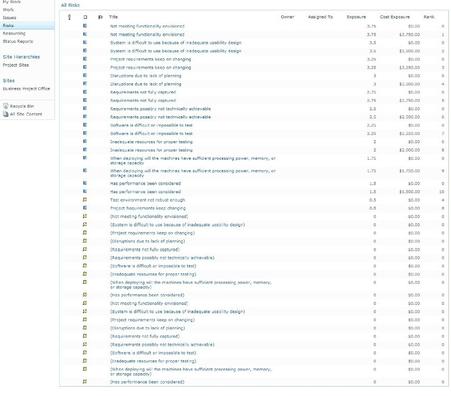This screenshot has width=451, height=396.
Task: Click icon beside Test environment not robust enough
Action: pos(85,200)
